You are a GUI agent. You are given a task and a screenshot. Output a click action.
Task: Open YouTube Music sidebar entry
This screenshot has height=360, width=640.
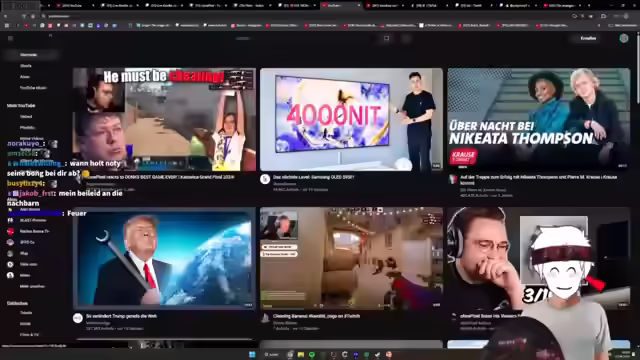click(33, 88)
